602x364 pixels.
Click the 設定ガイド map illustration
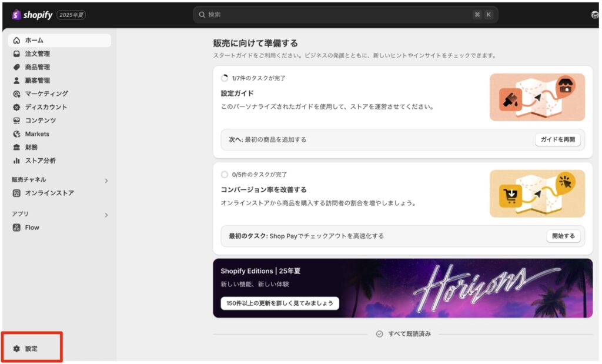pyautogui.click(x=537, y=97)
